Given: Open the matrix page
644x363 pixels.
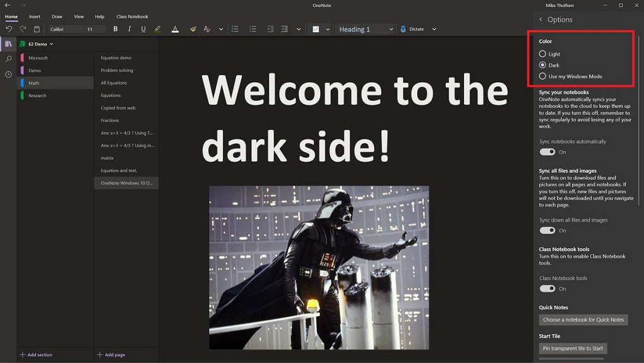Looking at the screenshot, I should pos(126,158).
